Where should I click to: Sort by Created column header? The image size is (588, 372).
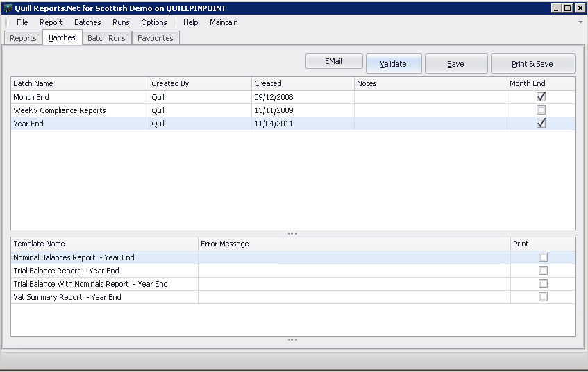[303, 83]
